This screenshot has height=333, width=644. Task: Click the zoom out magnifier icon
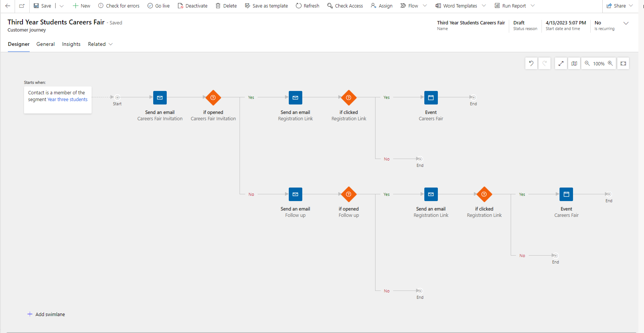tap(587, 64)
